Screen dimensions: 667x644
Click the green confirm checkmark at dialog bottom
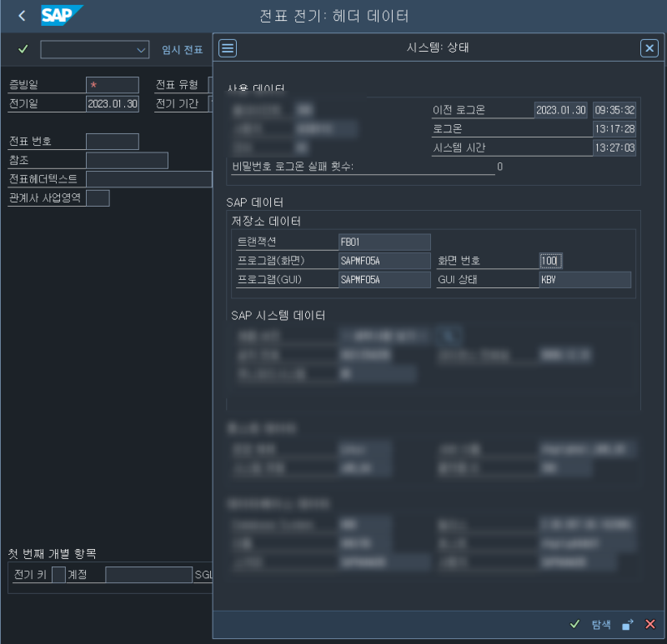click(x=574, y=624)
